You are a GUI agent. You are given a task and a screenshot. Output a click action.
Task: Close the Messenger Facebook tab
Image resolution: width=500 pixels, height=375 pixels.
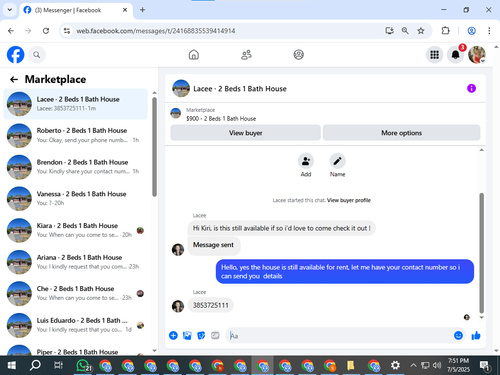pyautogui.click(x=125, y=10)
